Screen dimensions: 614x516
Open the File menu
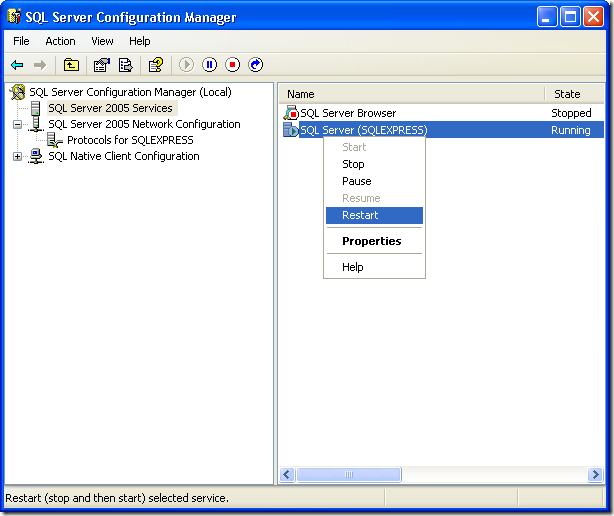(21, 41)
